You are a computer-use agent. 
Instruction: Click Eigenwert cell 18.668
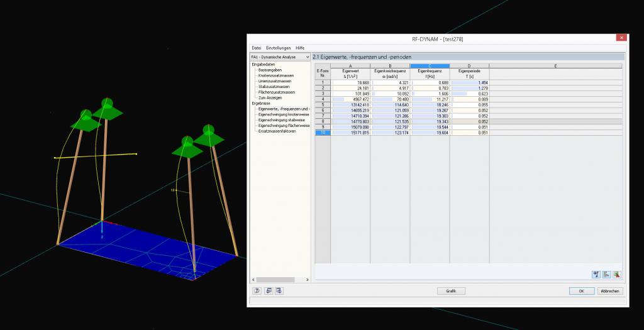(350, 82)
